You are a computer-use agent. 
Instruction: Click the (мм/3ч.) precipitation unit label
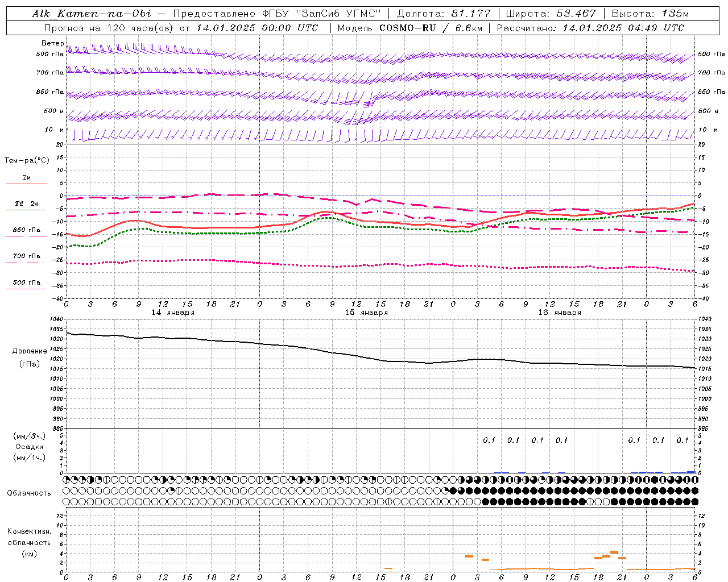click(30, 435)
